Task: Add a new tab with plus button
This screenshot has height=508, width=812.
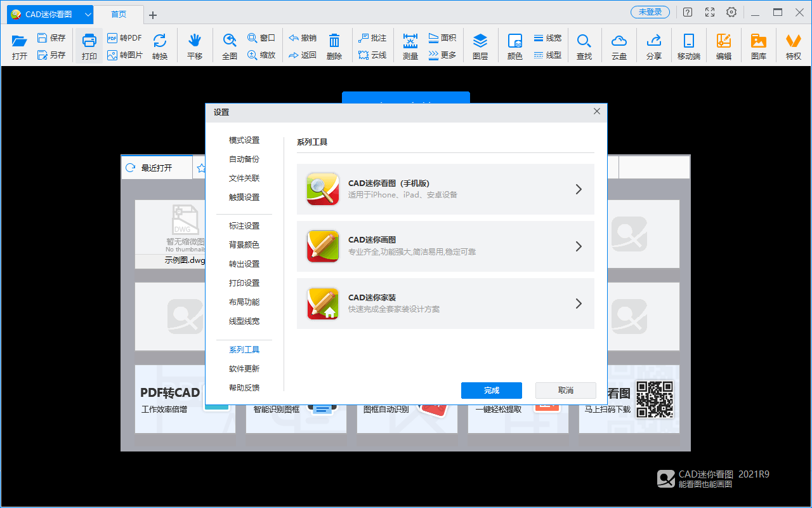Action: tap(153, 15)
